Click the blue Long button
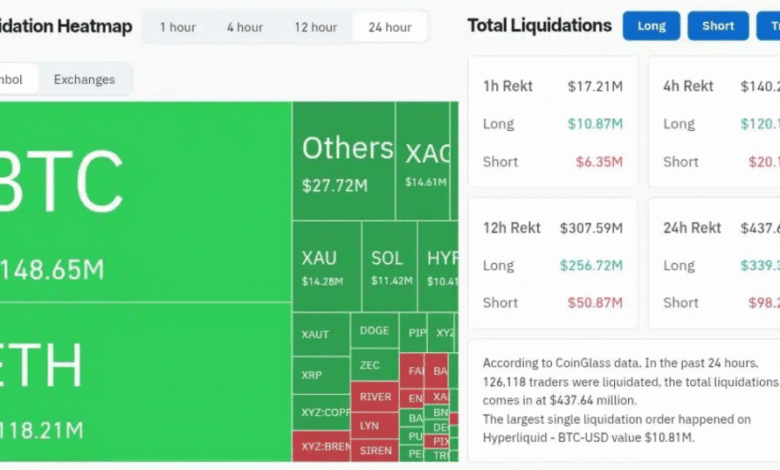Image resolution: width=780 pixels, height=470 pixels. (x=651, y=26)
